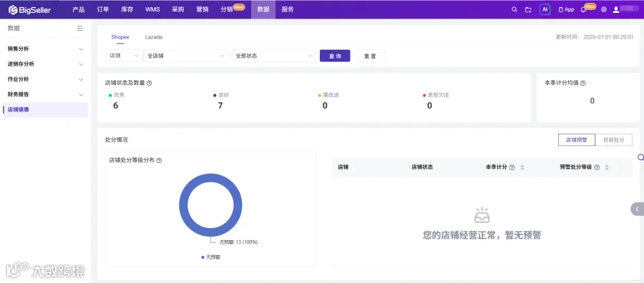The height and width of the screenshot is (283, 644).
Task: Click the 重置 button
Action: 370,56
